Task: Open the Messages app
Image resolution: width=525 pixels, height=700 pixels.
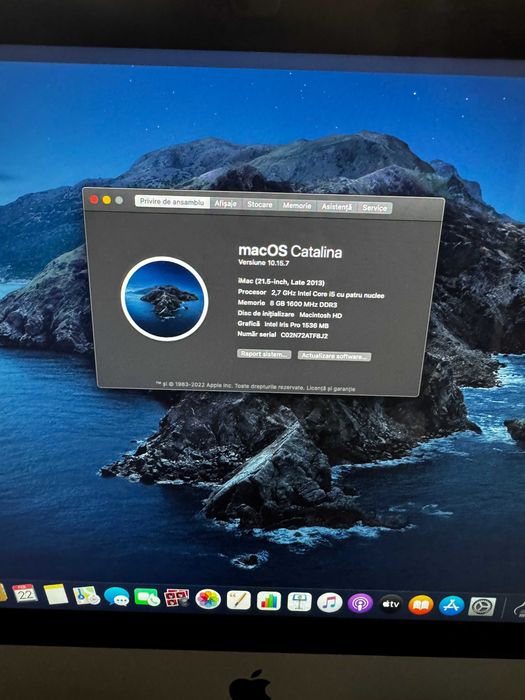Action: [x=117, y=596]
